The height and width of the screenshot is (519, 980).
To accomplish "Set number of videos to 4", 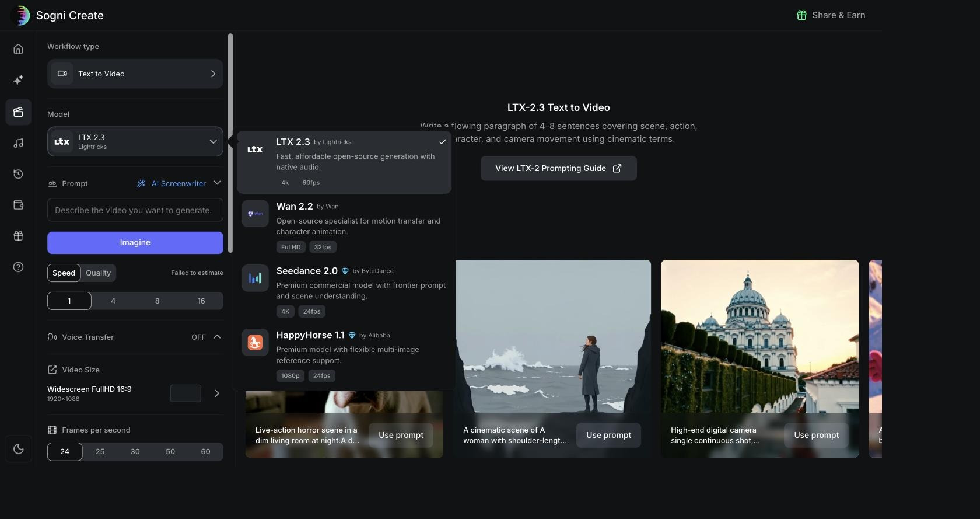I will [113, 301].
